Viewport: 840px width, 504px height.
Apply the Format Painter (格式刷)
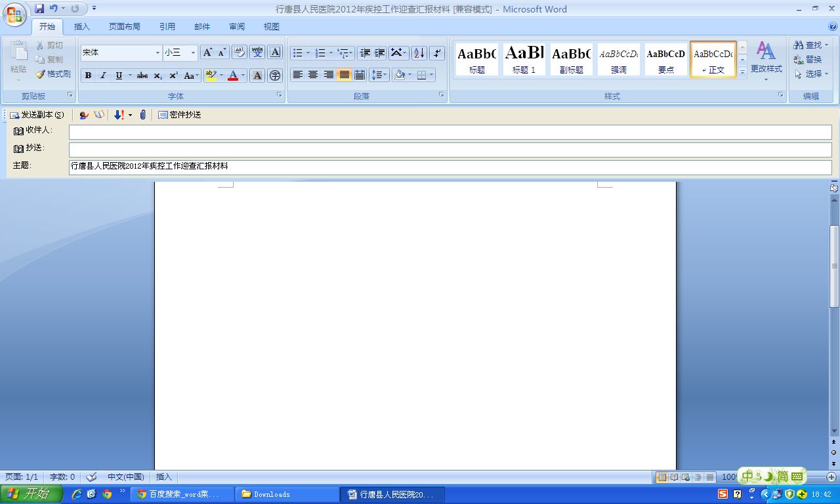53,74
